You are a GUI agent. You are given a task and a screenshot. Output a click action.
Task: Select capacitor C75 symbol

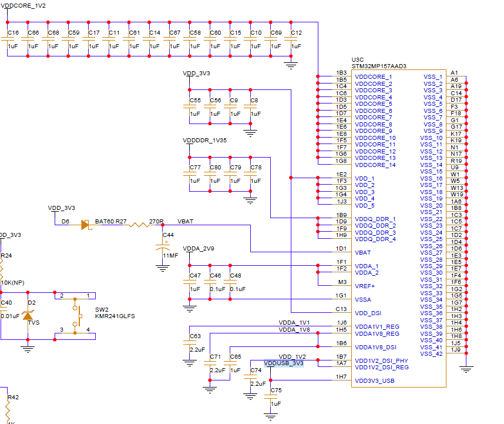[x=271, y=397]
